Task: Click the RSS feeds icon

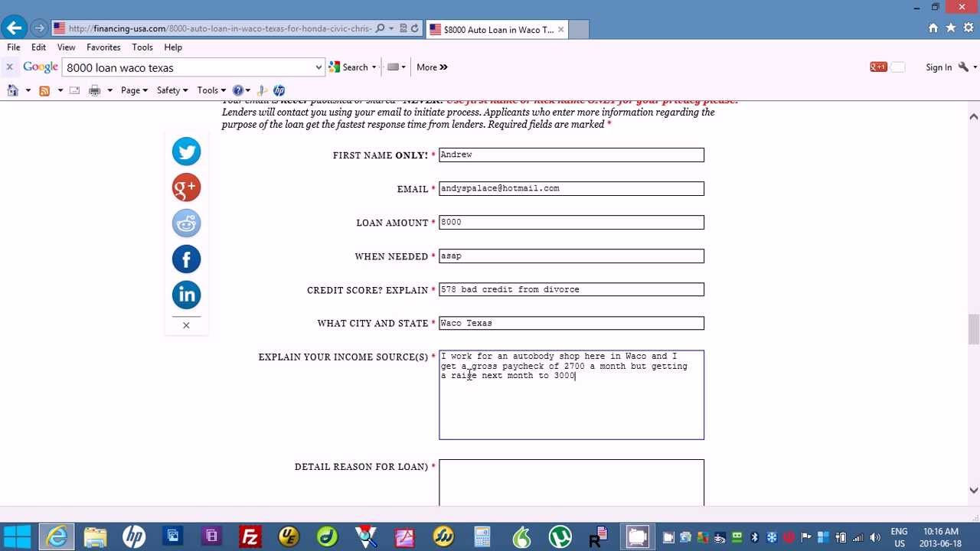Action: click(44, 90)
